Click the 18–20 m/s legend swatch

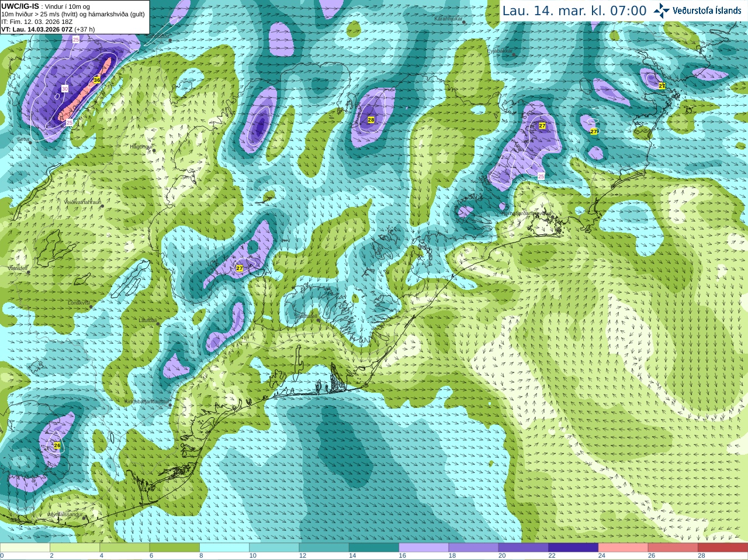click(474, 548)
